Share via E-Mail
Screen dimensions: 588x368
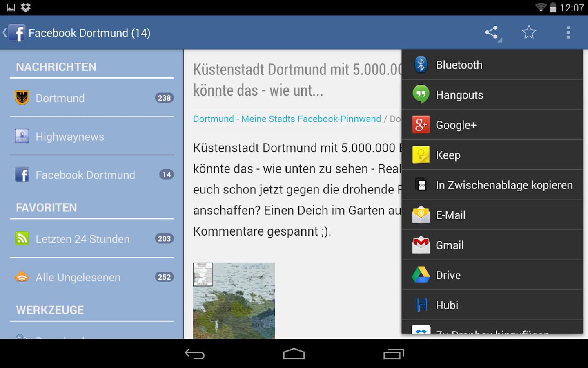[492, 215]
